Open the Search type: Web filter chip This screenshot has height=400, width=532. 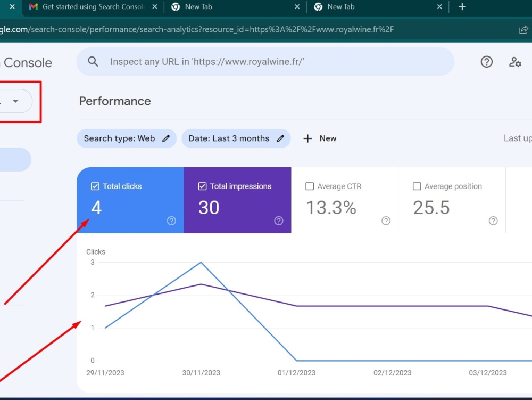(127, 138)
